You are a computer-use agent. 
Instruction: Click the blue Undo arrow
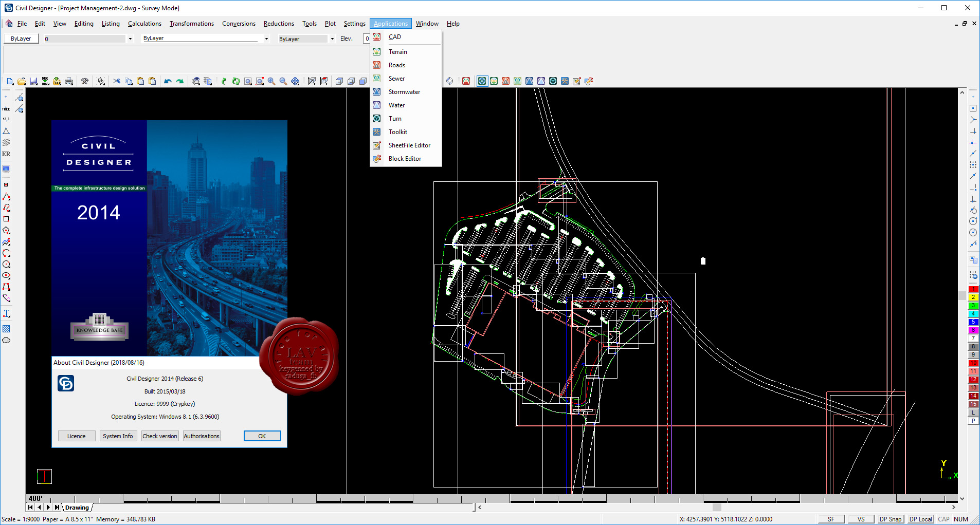(x=168, y=81)
